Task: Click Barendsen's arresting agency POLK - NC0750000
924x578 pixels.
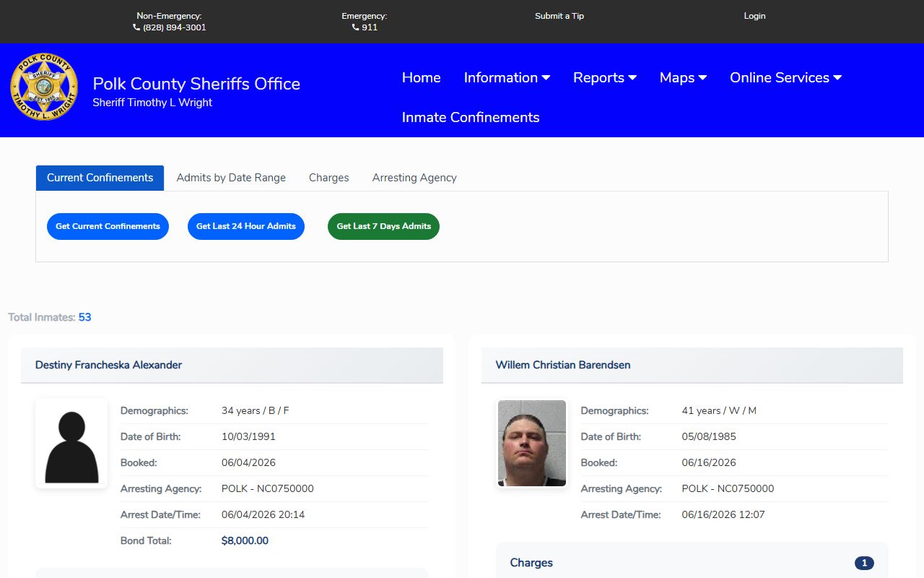Action: tap(728, 488)
